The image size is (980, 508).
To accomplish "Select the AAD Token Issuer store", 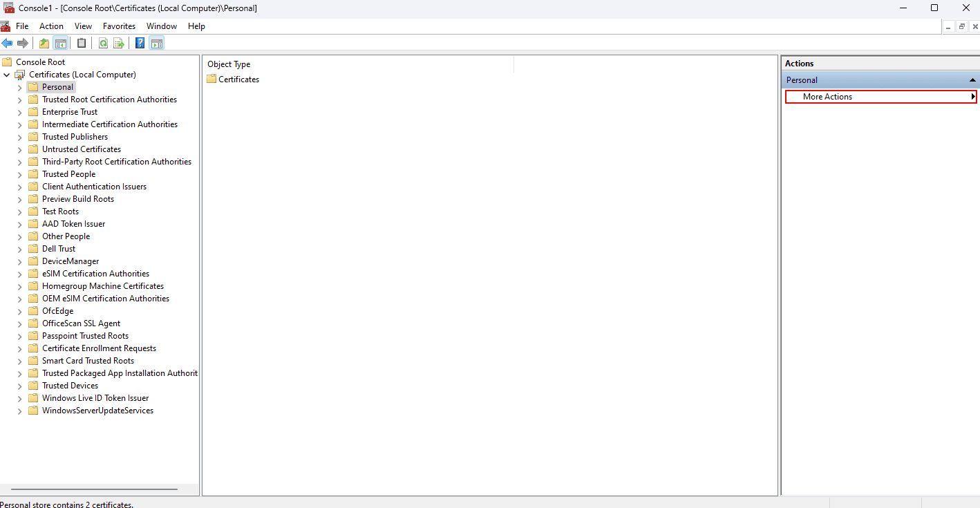I will (x=73, y=224).
